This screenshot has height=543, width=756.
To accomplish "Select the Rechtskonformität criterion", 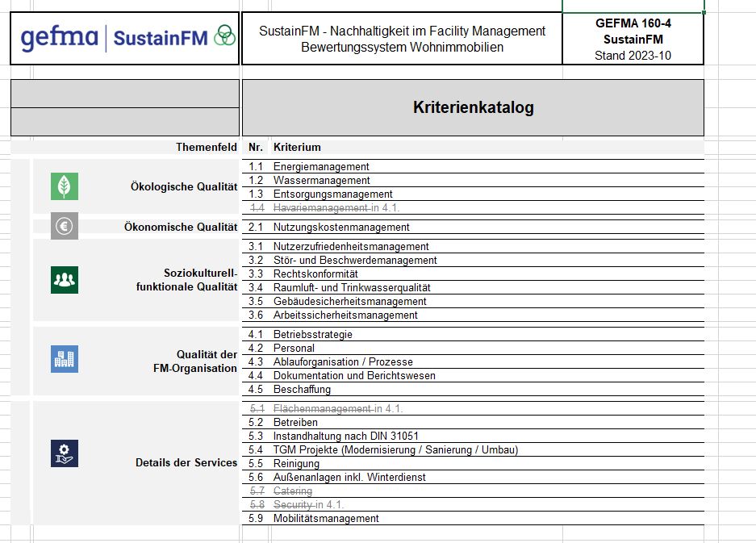I will click(x=315, y=274).
